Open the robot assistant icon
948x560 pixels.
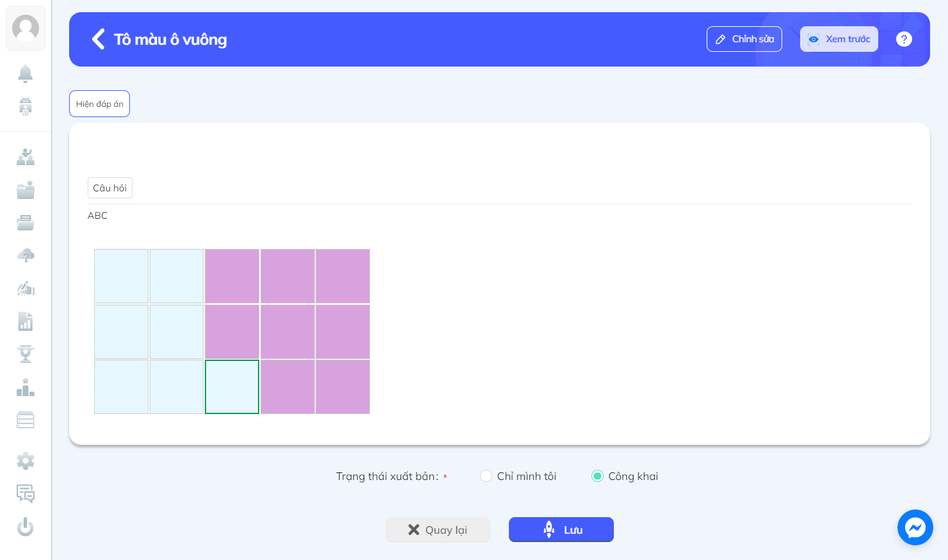coord(26,106)
